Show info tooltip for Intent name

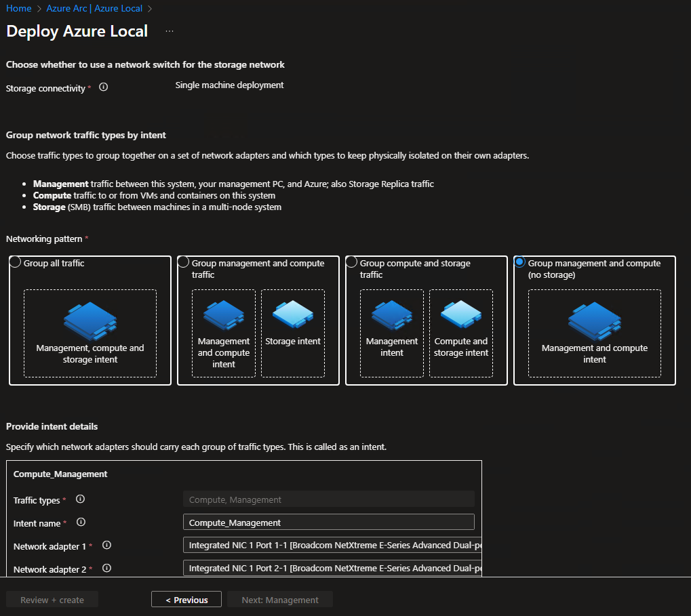[81, 522]
